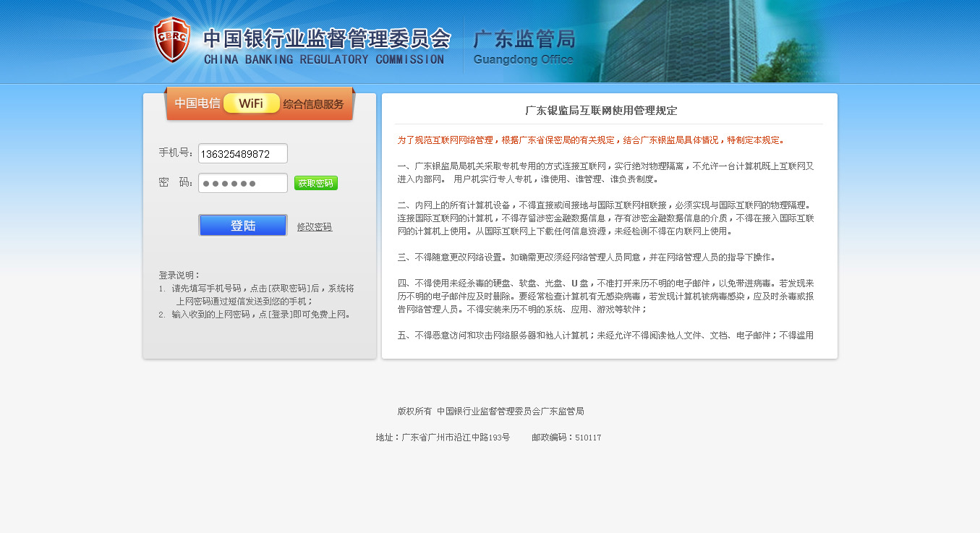Click the 中国银行业监督管理委员会 header title

pyautogui.click(x=327, y=38)
